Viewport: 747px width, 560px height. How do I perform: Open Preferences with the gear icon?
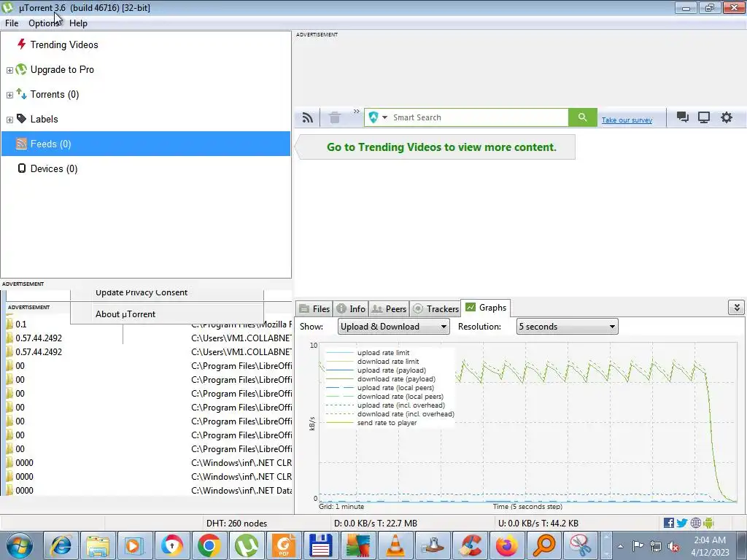coord(726,117)
